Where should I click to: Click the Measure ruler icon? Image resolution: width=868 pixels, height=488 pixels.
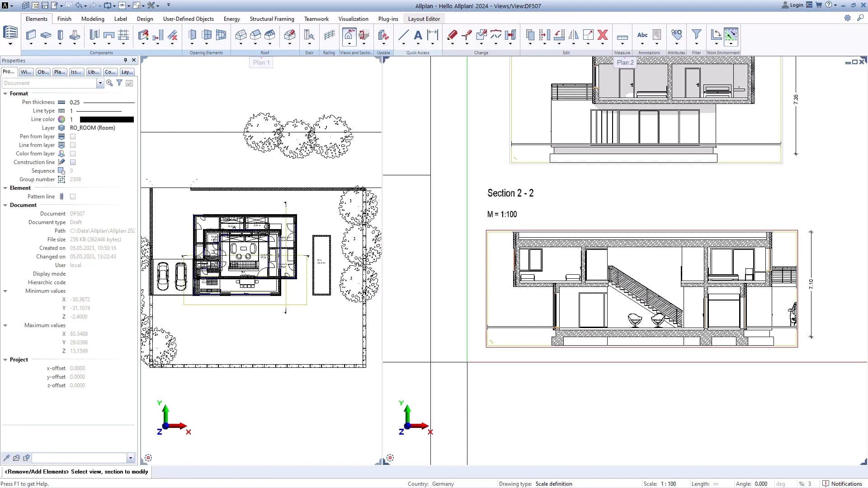coord(622,37)
